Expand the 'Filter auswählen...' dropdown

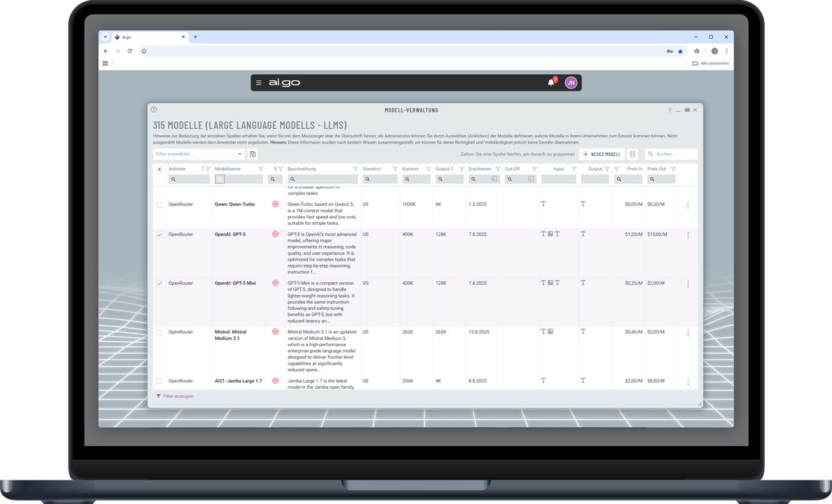240,155
